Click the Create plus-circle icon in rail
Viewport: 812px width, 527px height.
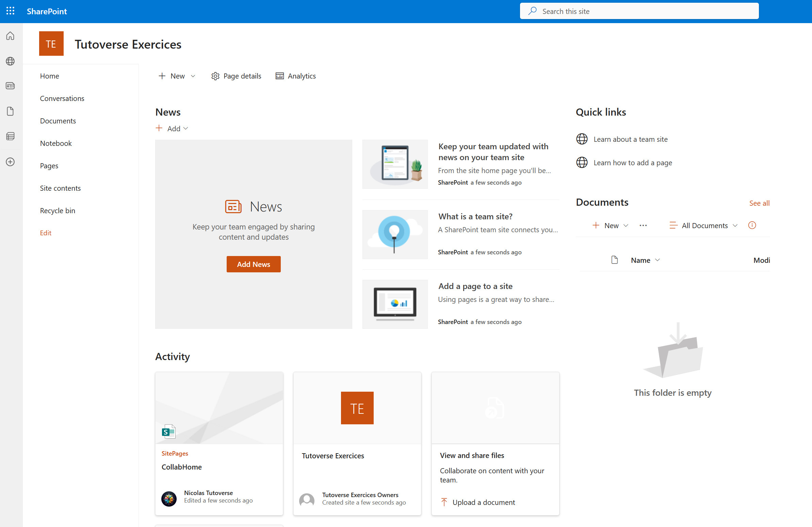10,161
